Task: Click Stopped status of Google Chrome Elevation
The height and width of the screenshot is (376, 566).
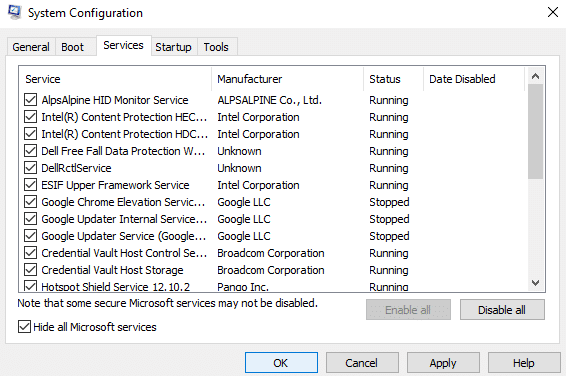Action: [x=389, y=202]
